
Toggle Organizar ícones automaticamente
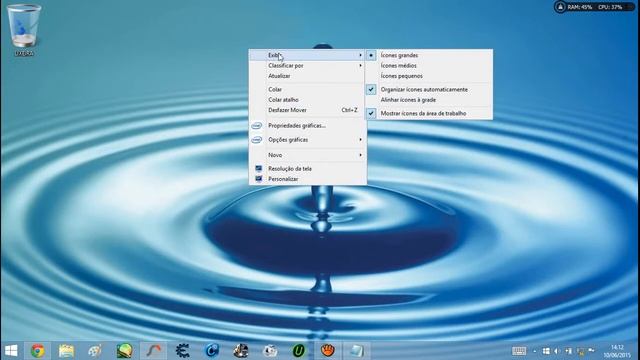(x=429, y=89)
